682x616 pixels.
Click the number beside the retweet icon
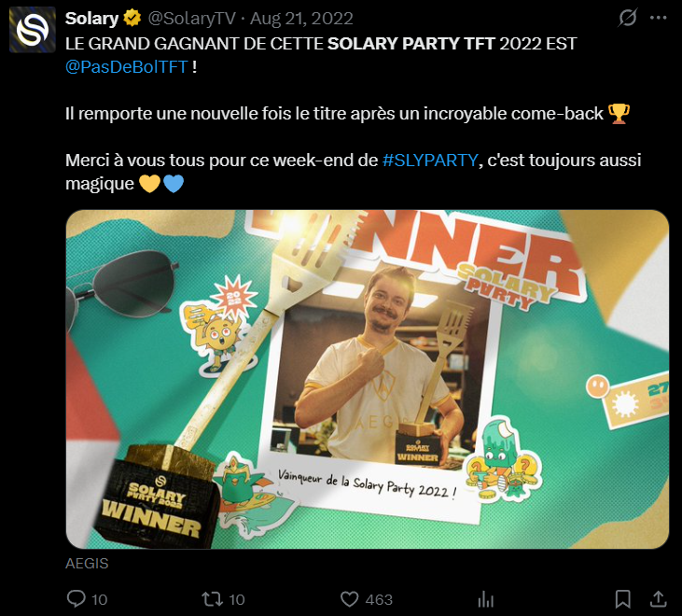click(237, 599)
